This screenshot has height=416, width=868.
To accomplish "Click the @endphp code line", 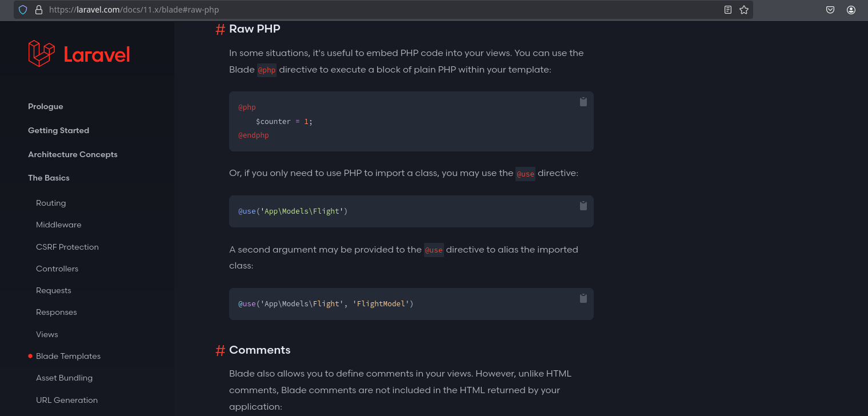I will click(x=253, y=135).
